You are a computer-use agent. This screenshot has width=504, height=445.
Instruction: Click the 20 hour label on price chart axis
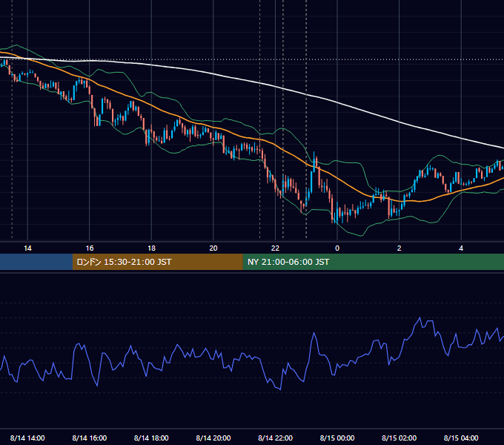[x=213, y=248]
